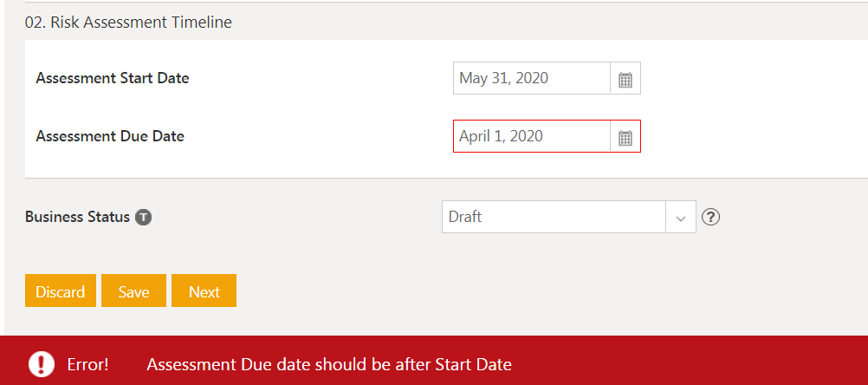Go to the Next step
This screenshot has width=868, height=385.
pos(204,291)
